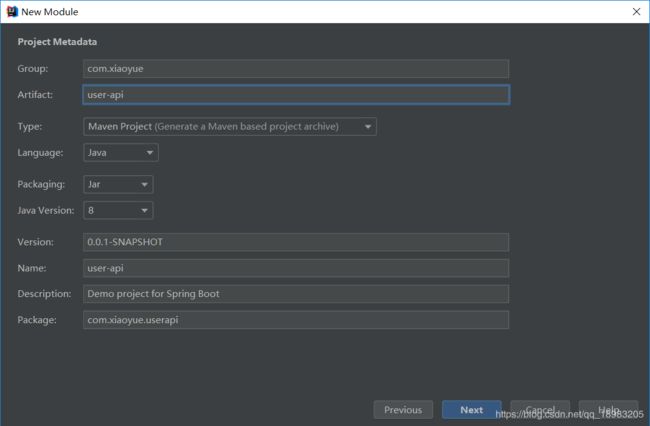This screenshot has height=426, width=650.
Task: Click the Name input field
Action: (x=296, y=268)
